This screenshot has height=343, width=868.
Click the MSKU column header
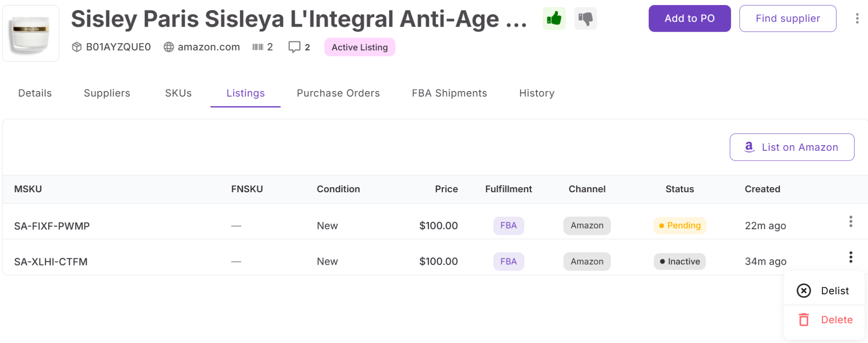28,189
